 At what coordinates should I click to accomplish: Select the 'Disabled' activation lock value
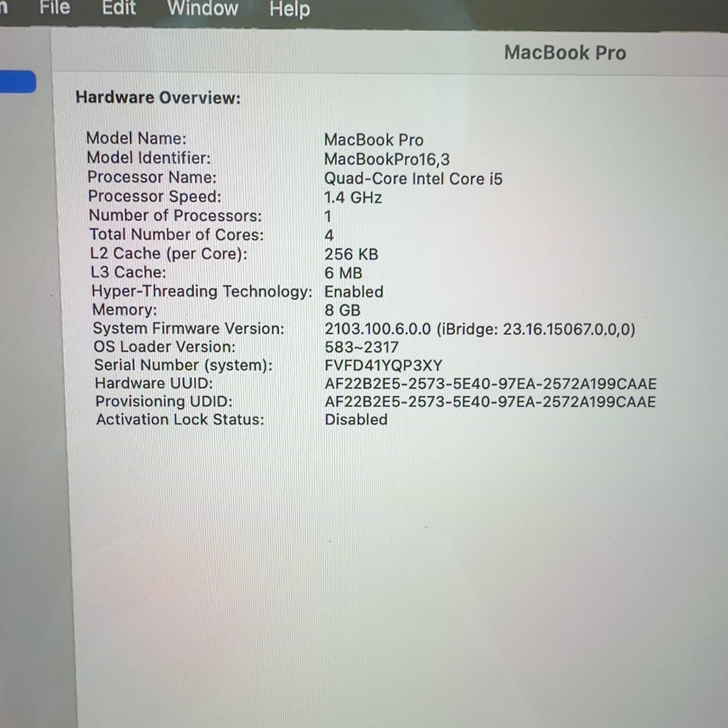(356, 419)
